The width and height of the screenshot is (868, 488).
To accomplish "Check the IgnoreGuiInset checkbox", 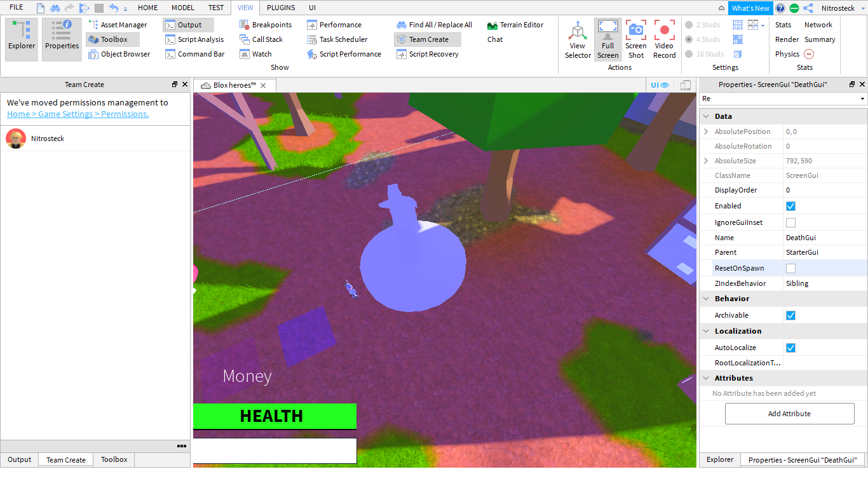I will pos(790,222).
